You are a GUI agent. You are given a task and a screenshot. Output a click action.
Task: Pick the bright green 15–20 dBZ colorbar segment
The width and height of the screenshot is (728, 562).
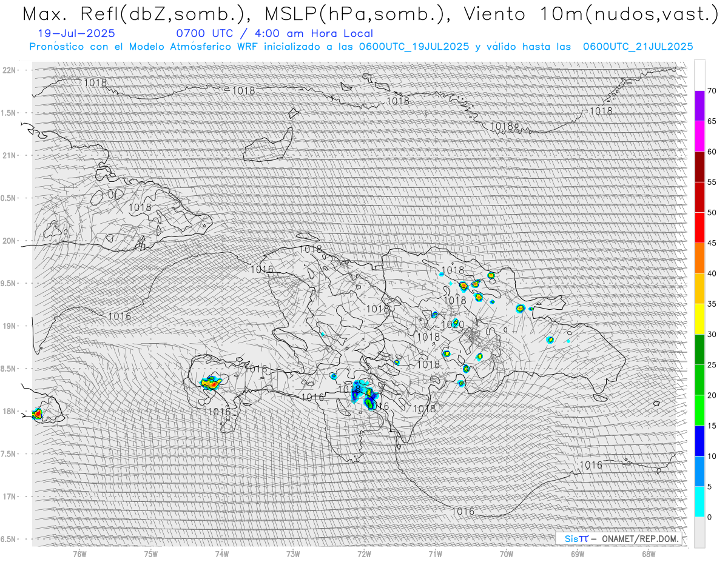699,410
